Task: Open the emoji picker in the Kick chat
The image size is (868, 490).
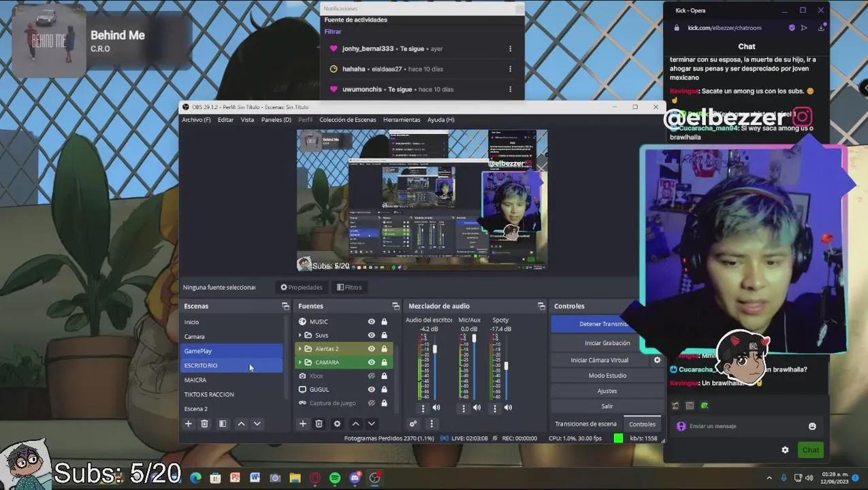Action: click(812, 426)
